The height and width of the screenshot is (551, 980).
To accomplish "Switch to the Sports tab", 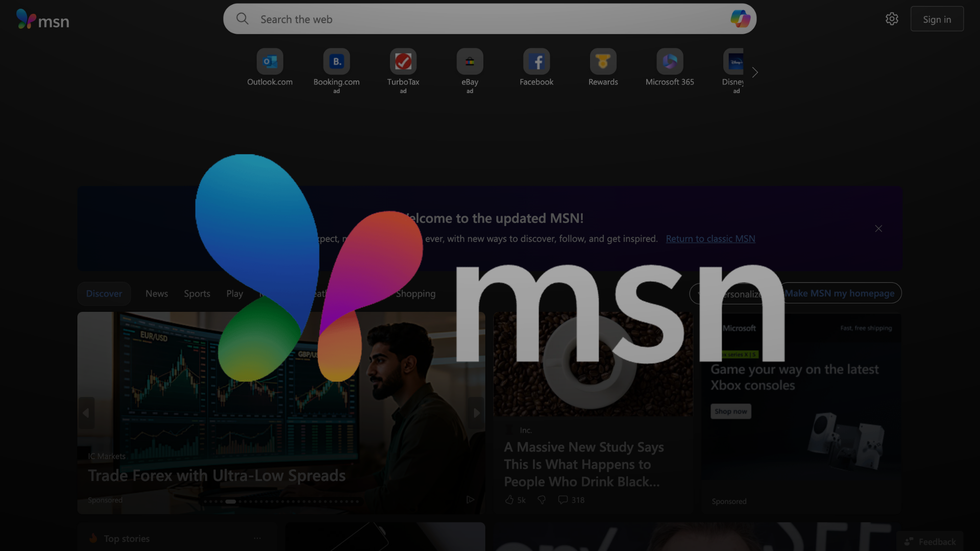I will coord(197,294).
